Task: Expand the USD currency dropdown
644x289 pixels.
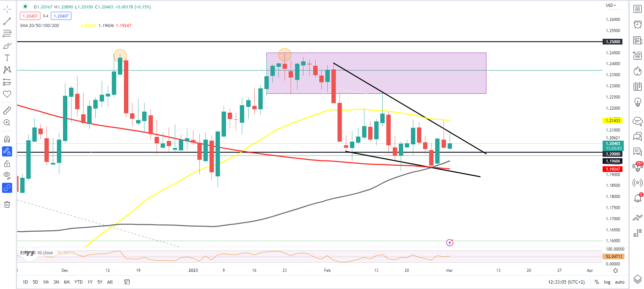Action: 611,5
